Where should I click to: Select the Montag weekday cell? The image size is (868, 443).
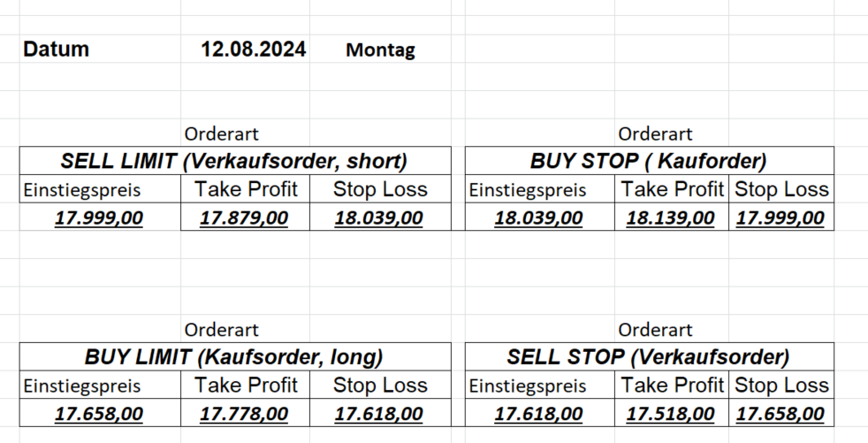[380, 50]
